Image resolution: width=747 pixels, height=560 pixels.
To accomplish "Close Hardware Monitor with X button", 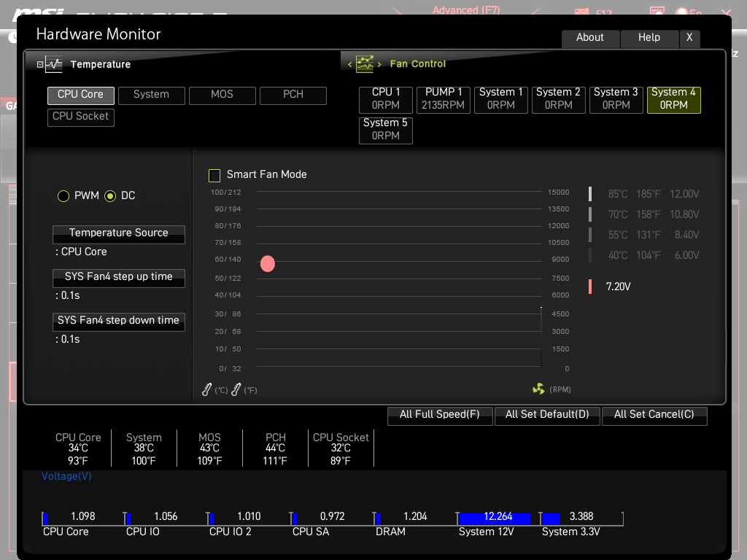I will [x=689, y=38].
